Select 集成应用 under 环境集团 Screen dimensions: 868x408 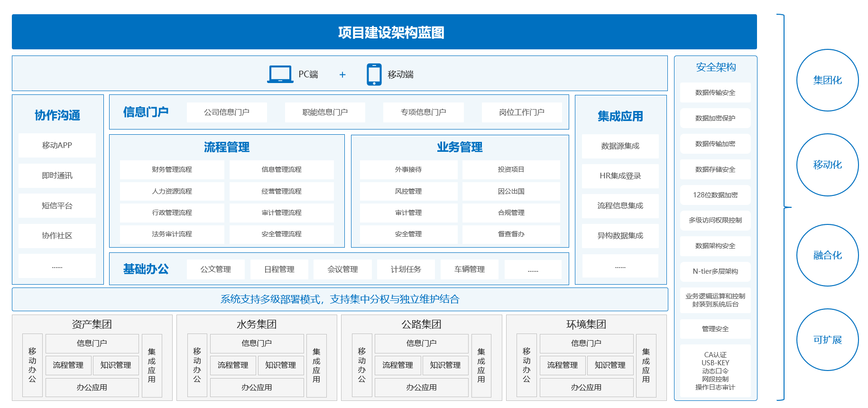pos(646,365)
